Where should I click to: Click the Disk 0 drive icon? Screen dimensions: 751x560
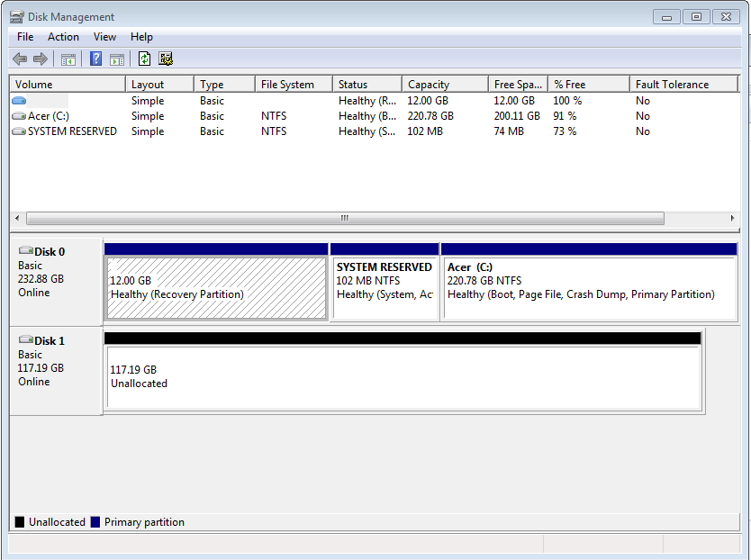(26, 250)
